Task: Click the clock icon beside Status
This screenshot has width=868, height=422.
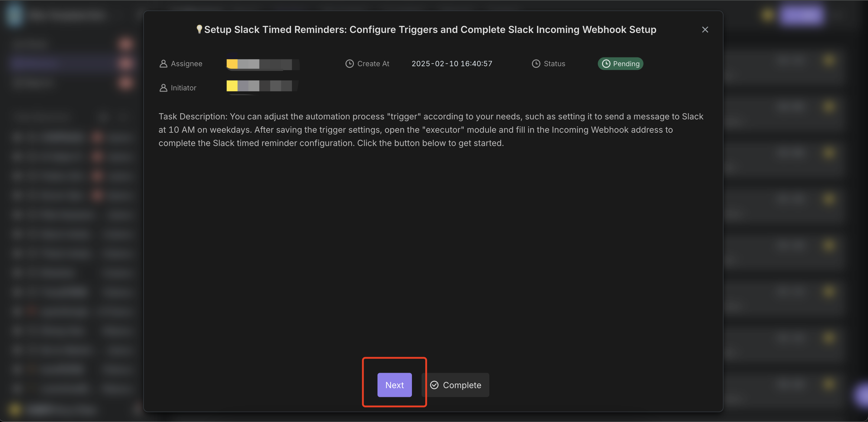Action: tap(536, 64)
